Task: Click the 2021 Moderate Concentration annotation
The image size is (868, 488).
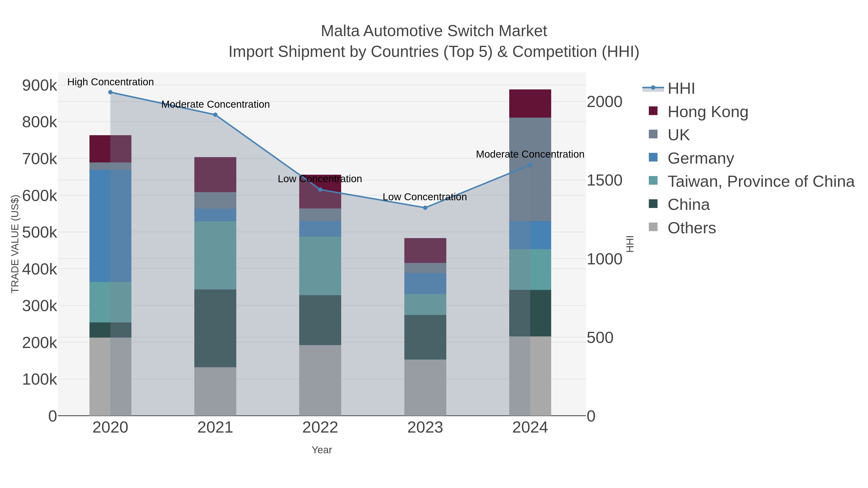Action: 216,104
